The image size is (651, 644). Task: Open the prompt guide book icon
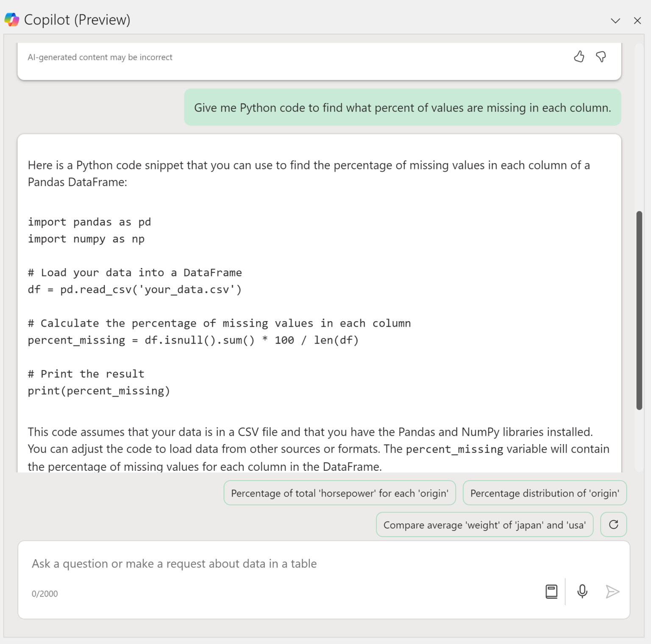click(x=551, y=591)
